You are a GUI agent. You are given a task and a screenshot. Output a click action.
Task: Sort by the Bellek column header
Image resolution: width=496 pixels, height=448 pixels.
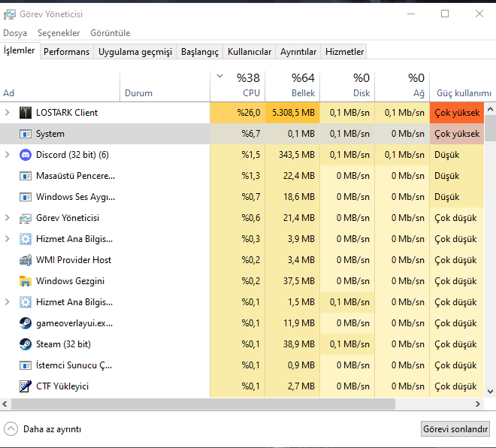click(292, 86)
